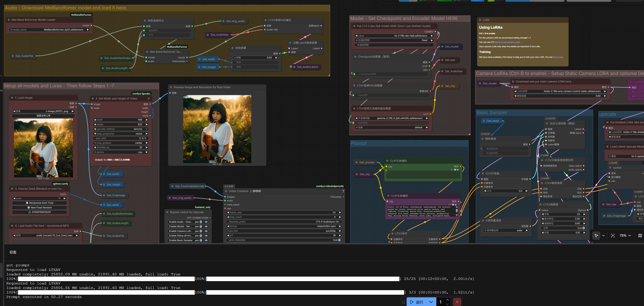Screen dimensions: 644x306
Task: Click the select mode cursor tool
Action: (x=596, y=235)
